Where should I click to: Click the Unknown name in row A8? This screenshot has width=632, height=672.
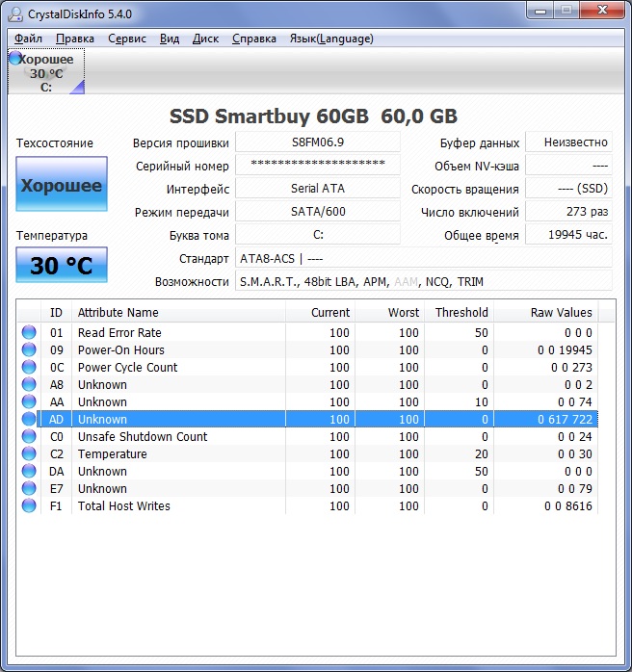point(102,385)
